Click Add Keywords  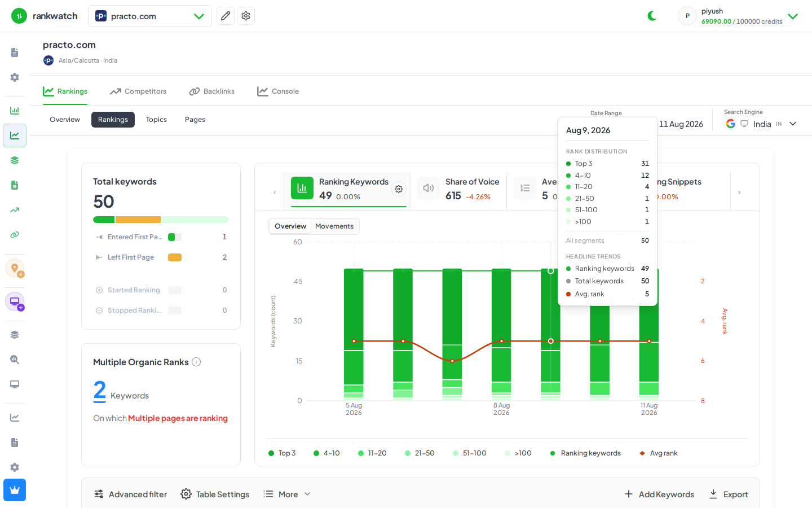(x=659, y=494)
